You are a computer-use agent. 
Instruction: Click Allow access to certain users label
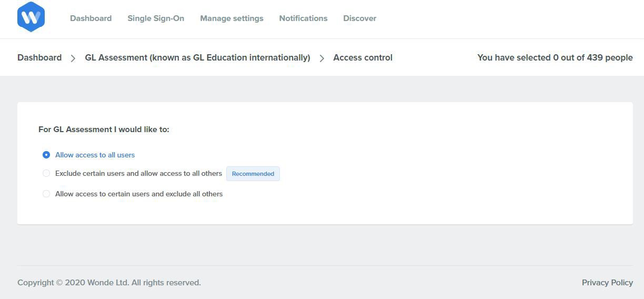tap(139, 194)
